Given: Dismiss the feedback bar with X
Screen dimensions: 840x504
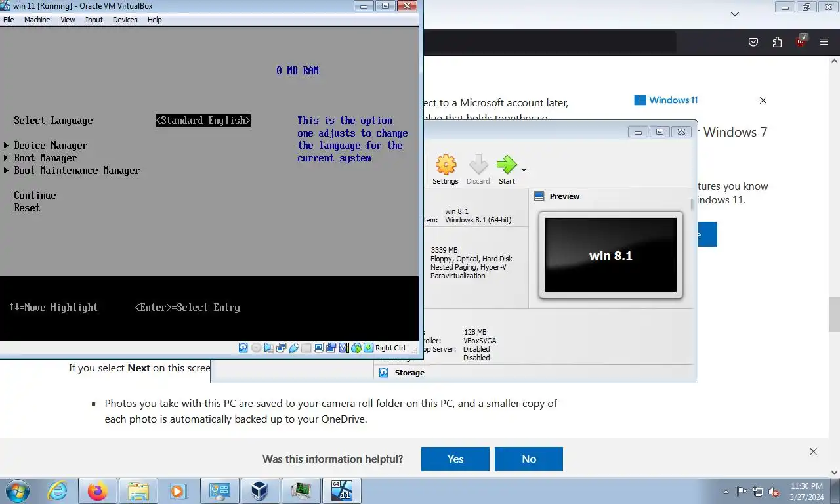Looking at the screenshot, I should (814, 451).
